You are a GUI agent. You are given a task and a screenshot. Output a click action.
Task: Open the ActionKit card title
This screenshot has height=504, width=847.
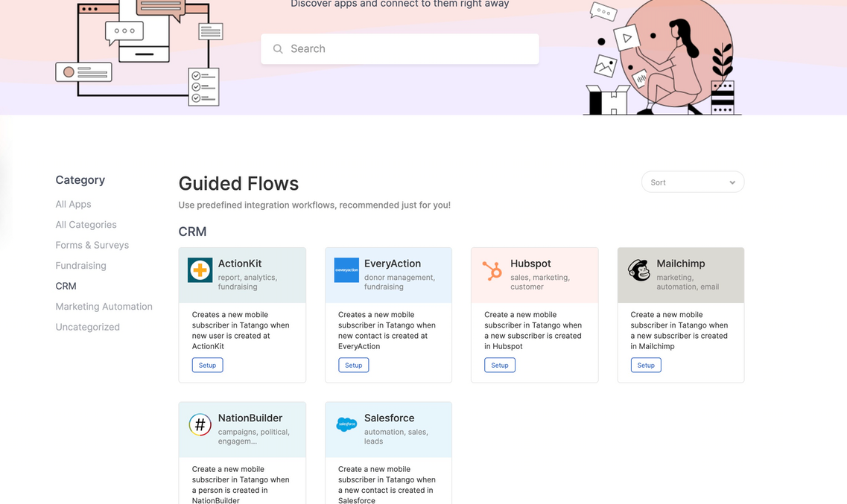pyautogui.click(x=240, y=264)
